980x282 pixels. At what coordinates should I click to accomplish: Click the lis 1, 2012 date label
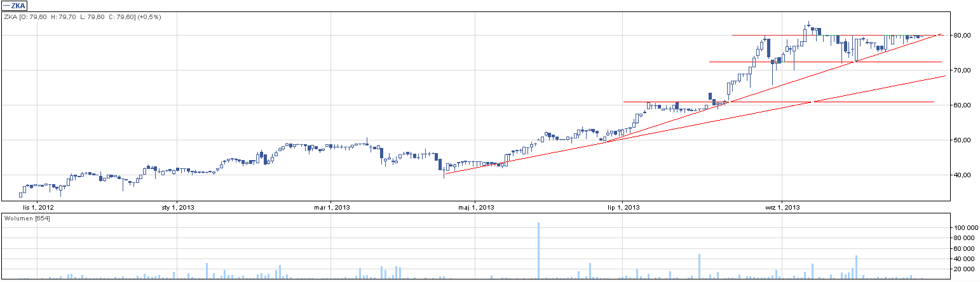(39, 207)
